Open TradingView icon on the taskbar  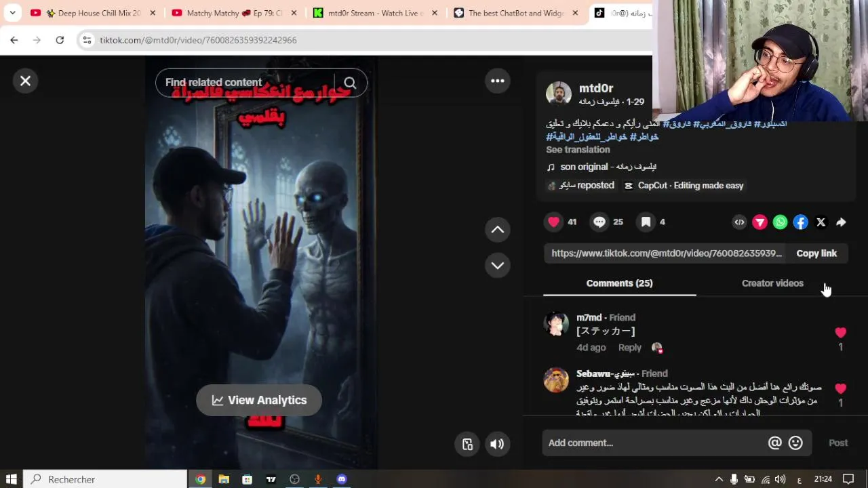(x=271, y=479)
